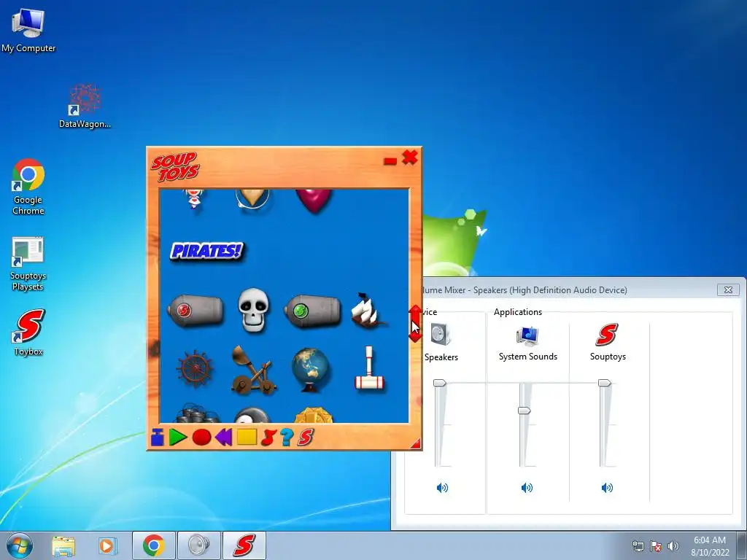
Task: Click the yellow stop square in Souptoys toolbar
Action: (x=247, y=437)
